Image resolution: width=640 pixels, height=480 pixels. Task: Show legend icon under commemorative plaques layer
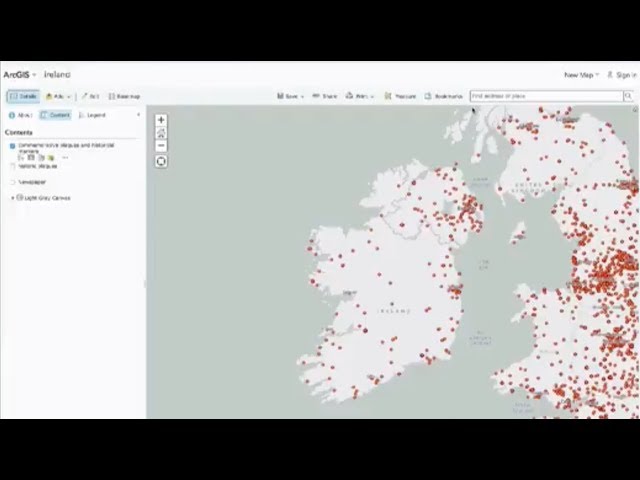point(21,158)
